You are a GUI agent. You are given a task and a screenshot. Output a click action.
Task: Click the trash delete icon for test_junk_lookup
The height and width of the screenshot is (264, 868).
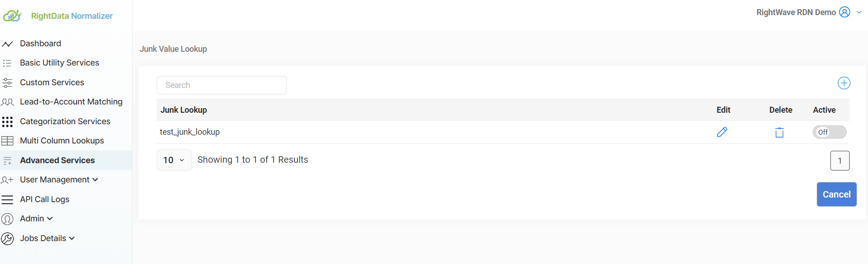tap(780, 132)
